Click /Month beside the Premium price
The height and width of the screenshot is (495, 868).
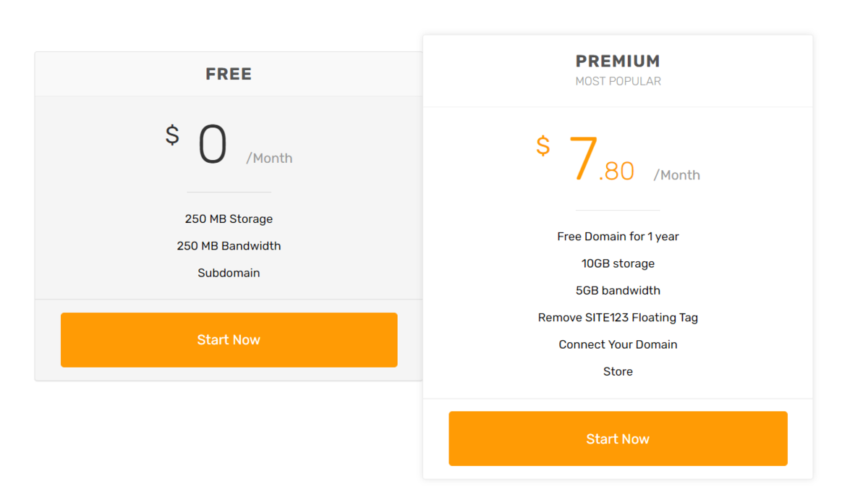pyautogui.click(x=676, y=175)
